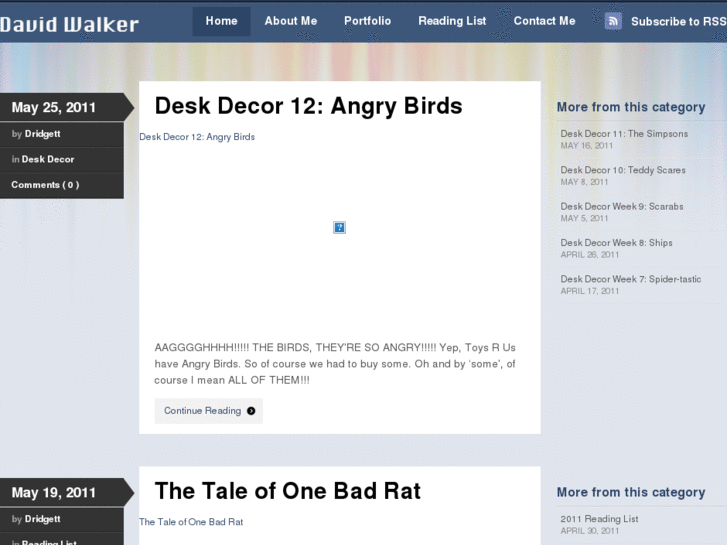
Task: Open Desk Decor 10: Teddy Scares
Action: 623,170
